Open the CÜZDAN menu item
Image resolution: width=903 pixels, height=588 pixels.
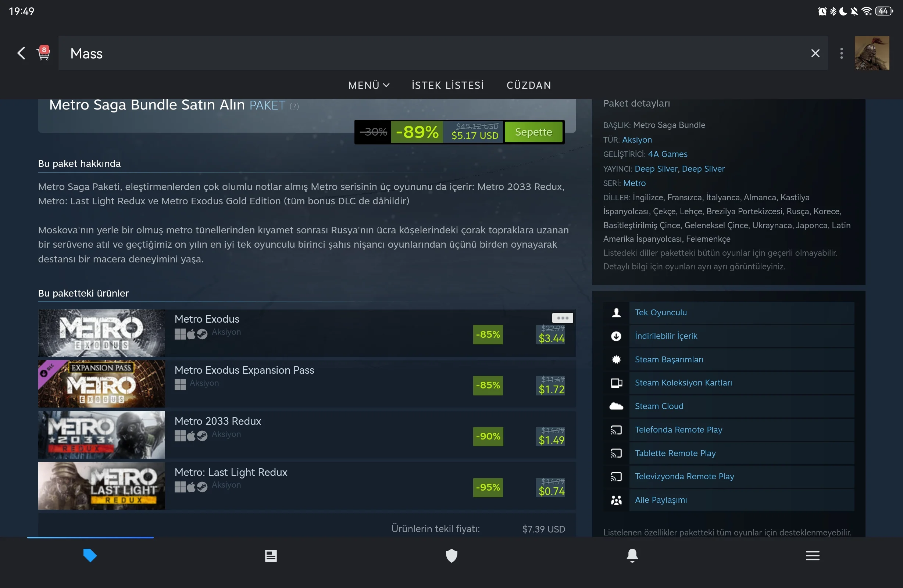pyautogui.click(x=529, y=85)
